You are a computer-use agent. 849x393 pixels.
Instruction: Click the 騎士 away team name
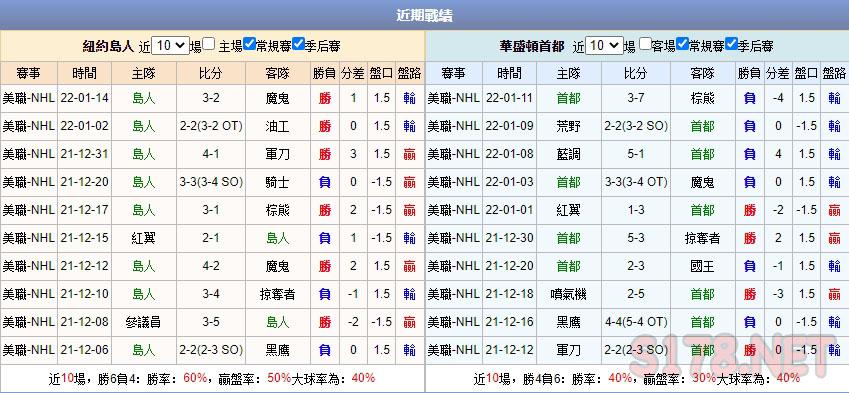[278, 182]
